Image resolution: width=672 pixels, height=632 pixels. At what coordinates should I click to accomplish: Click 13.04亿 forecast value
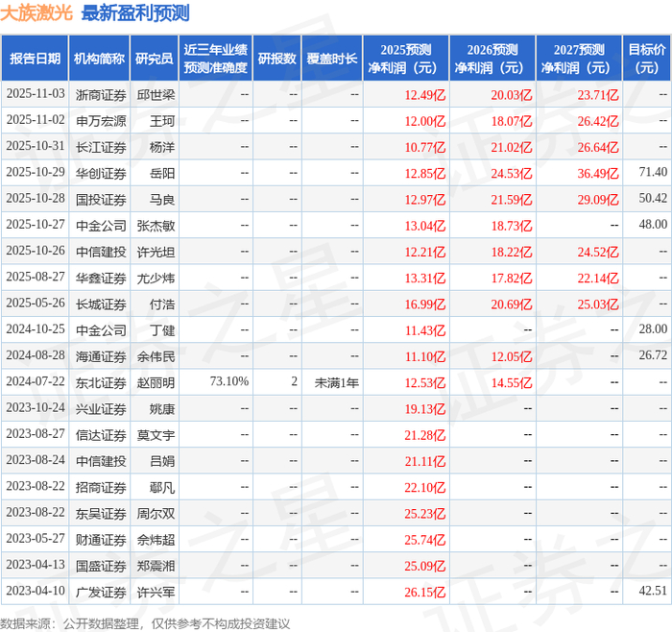tap(425, 226)
